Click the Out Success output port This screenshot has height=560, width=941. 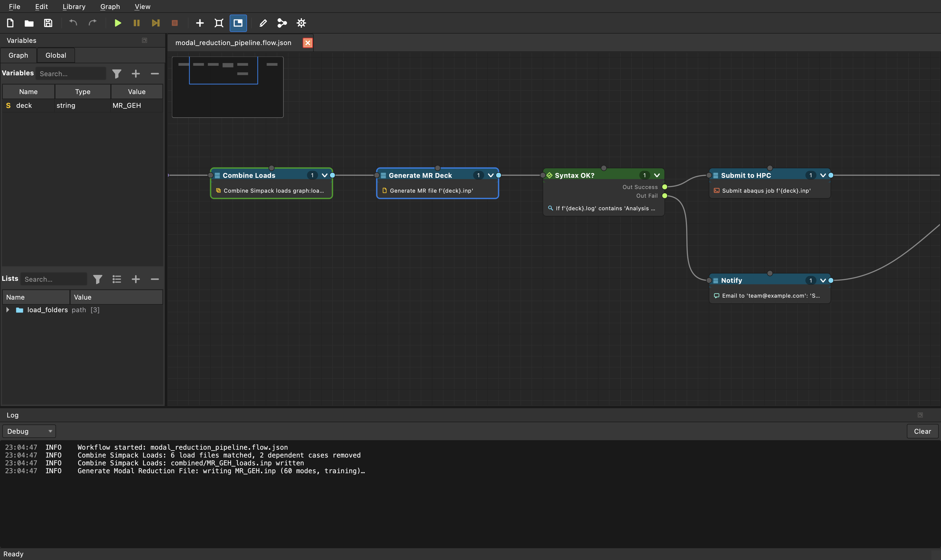(x=665, y=187)
